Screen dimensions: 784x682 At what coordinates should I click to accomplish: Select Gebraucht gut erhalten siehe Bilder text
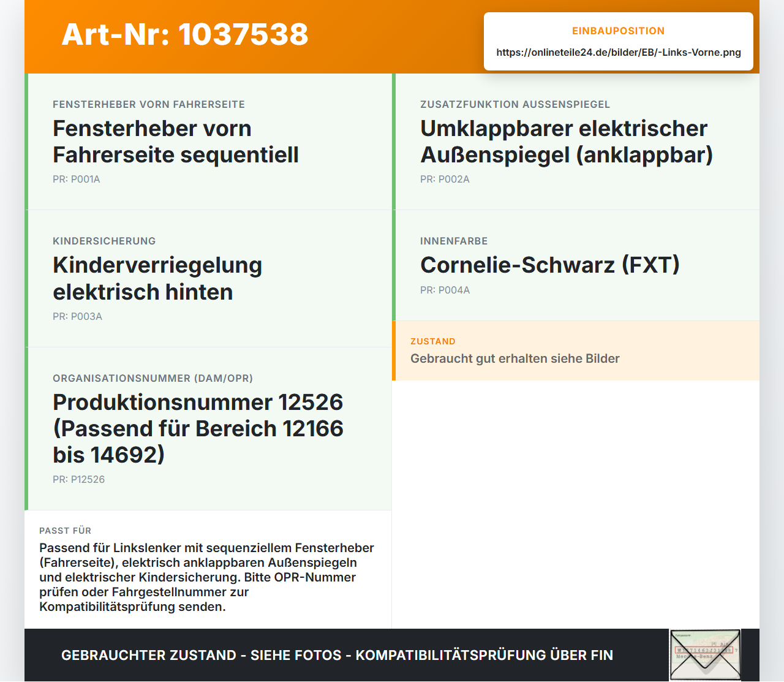515,359
